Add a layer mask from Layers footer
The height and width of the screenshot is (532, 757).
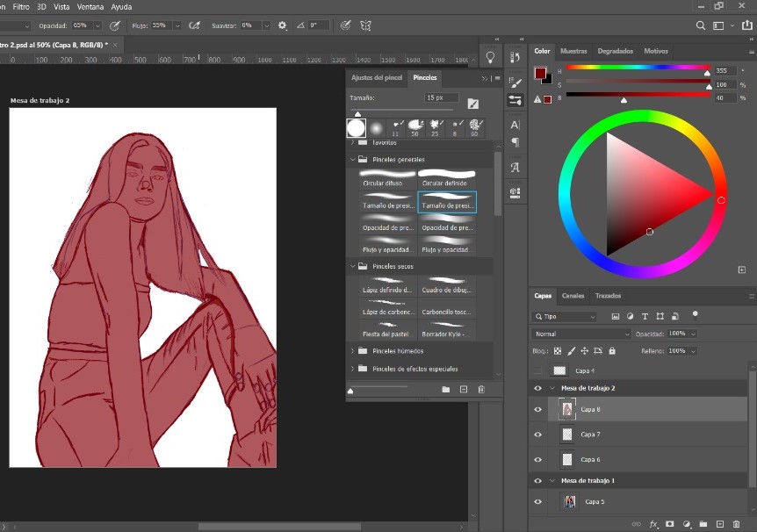669,524
